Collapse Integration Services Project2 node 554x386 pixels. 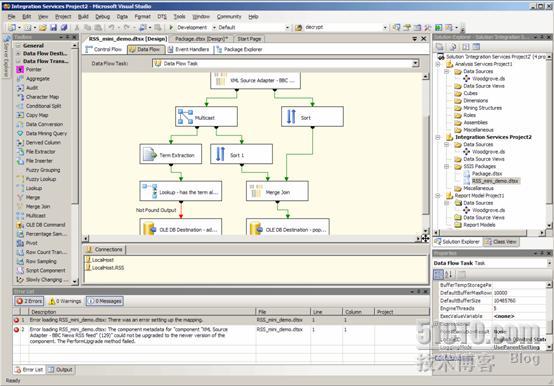[438, 137]
